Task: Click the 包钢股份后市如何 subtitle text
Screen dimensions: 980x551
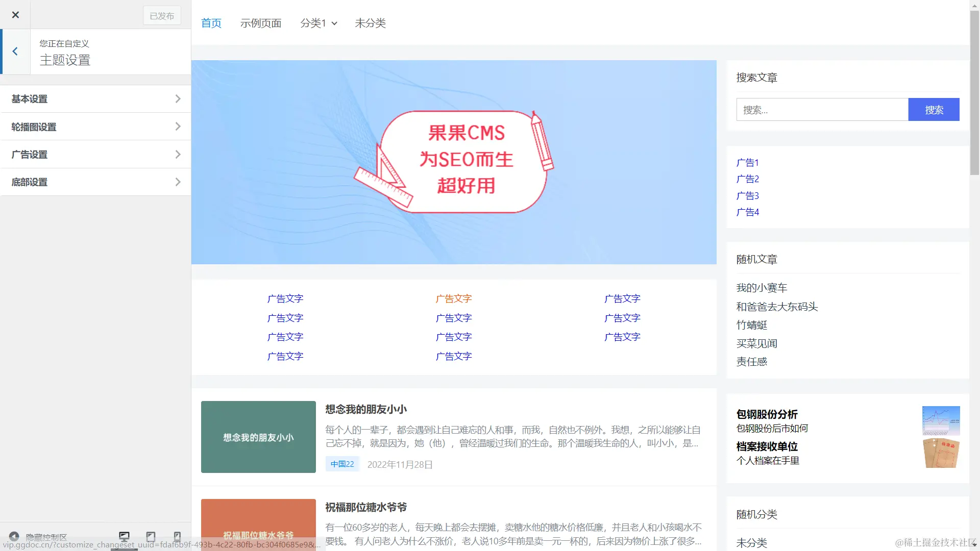Action: (772, 429)
